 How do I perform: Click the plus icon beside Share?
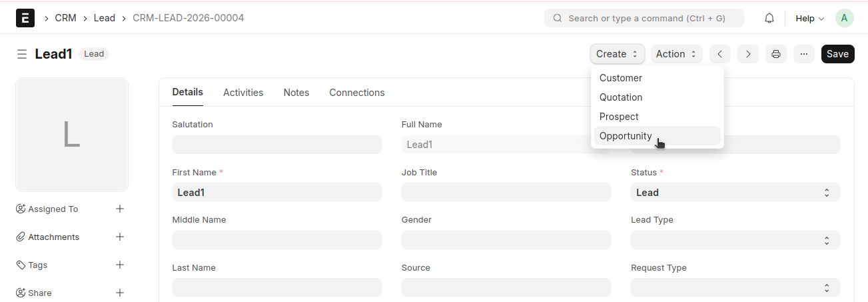coord(120,293)
